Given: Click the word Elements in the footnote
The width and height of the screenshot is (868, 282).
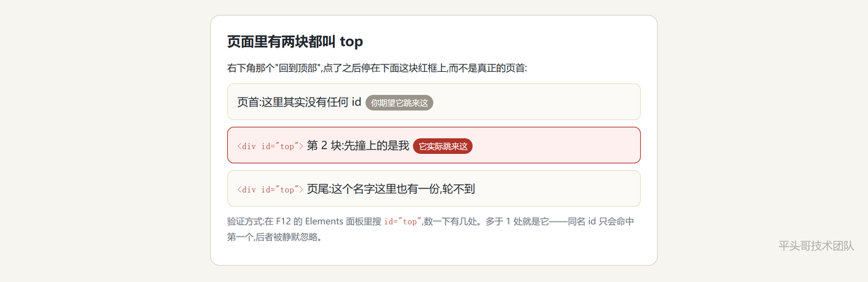Looking at the screenshot, I should (324, 222).
